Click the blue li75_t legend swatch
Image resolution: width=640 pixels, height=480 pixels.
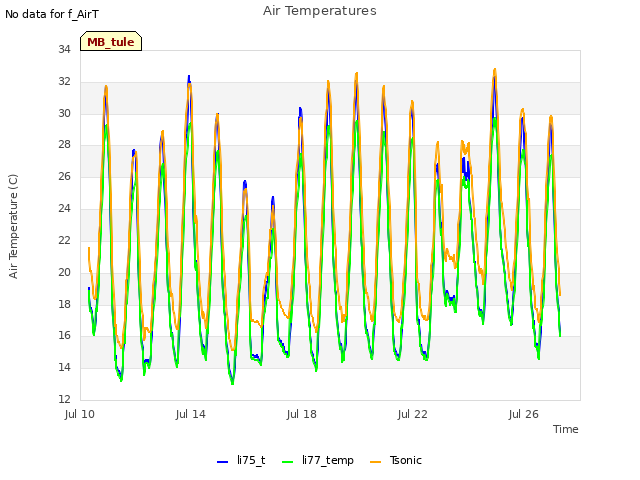click(222, 462)
